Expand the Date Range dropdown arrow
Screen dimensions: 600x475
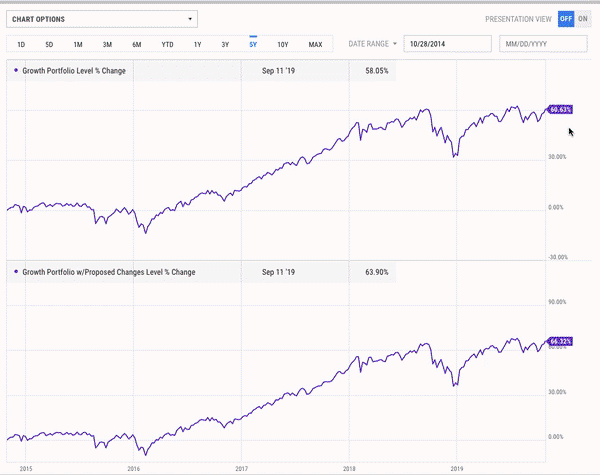395,44
